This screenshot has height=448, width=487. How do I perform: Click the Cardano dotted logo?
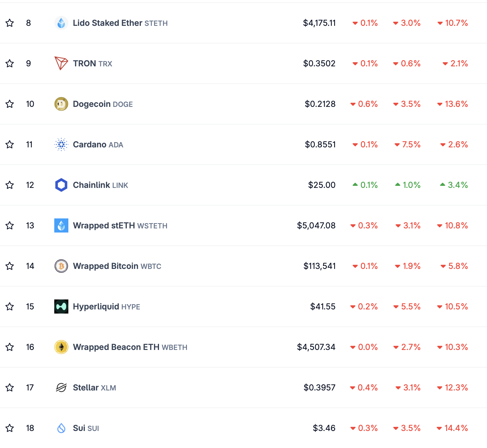coord(61,144)
